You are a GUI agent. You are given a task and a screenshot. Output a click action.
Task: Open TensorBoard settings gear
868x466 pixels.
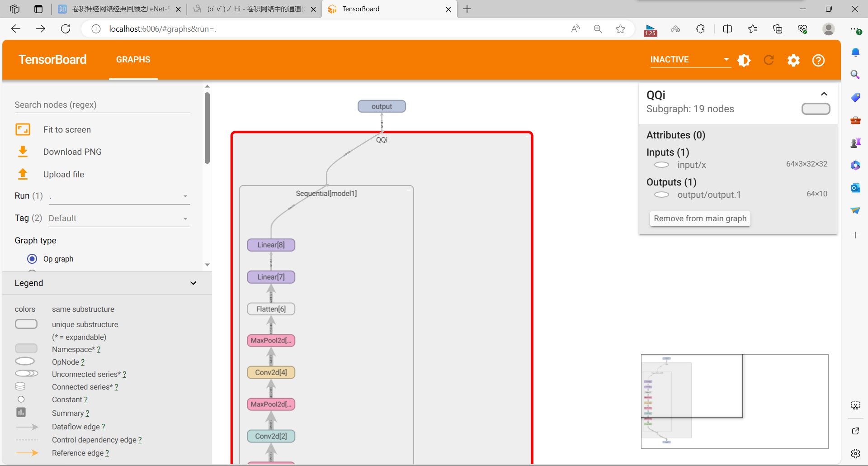[x=793, y=60]
